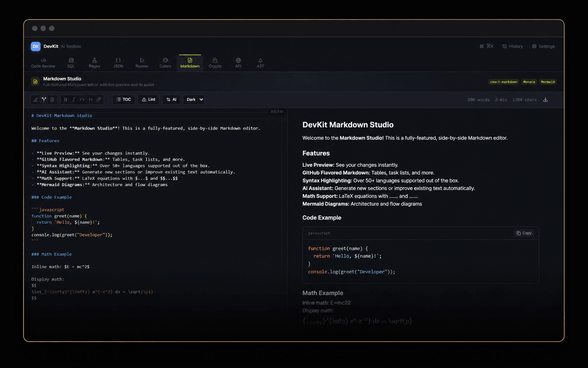Apply bold formatting with the B icon
Image resolution: width=588 pixels, height=368 pixels.
(x=66, y=99)
